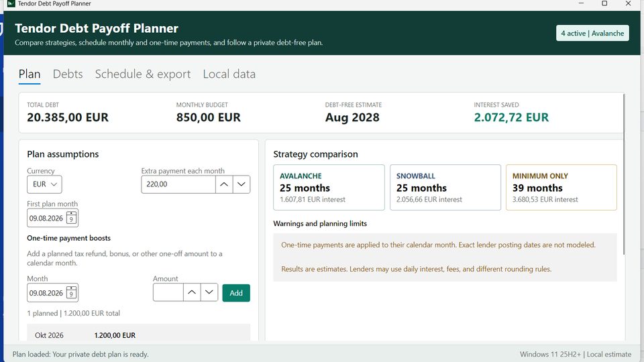Screen dimensions: 644x362
Task: Click the '1 planned | 1.200,00 EUR total' summary
Action: coord(74,313)
